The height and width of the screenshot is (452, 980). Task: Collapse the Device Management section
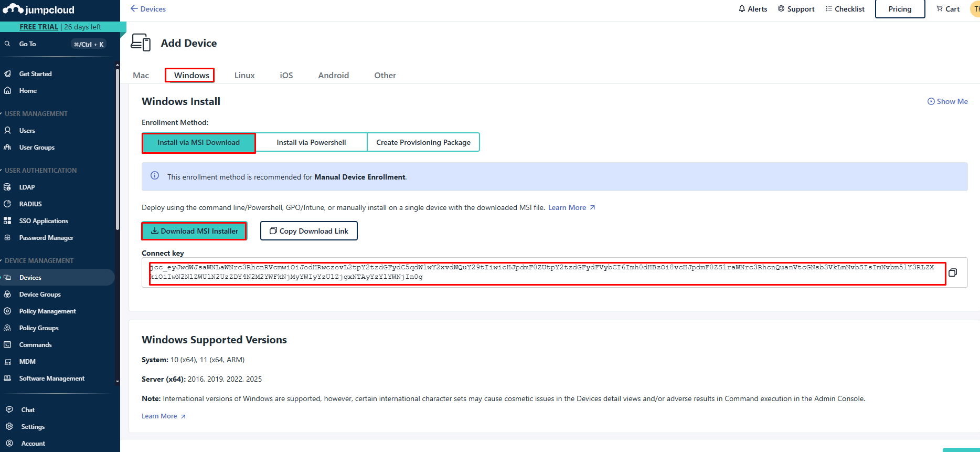pyautogui.click(x=37, y=261)
